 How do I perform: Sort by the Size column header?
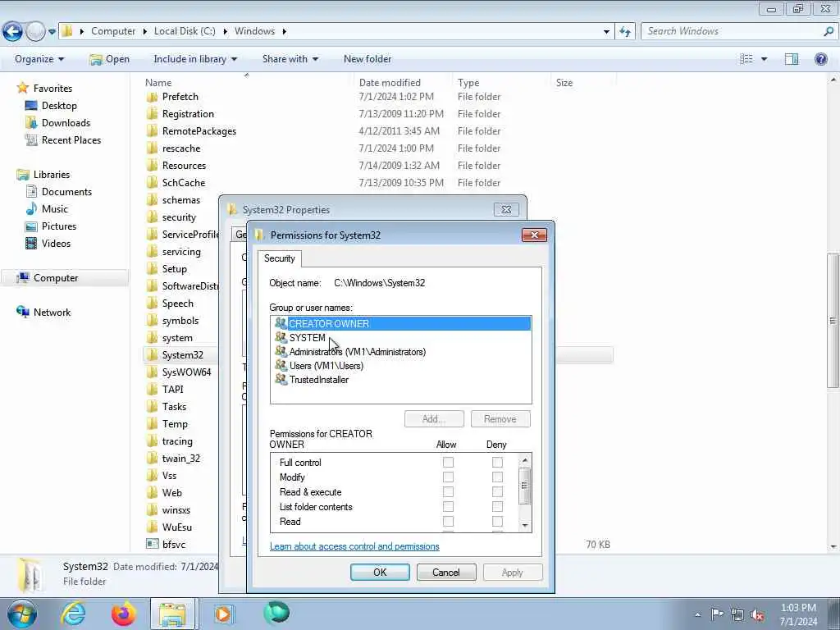[x=564, y=83]
